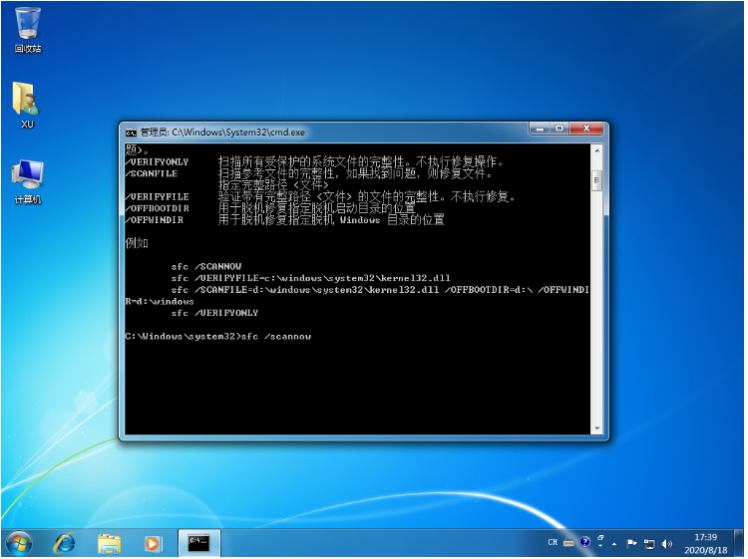
Task: Click the blue help icon on the language bar
Action: coord(586,543)
